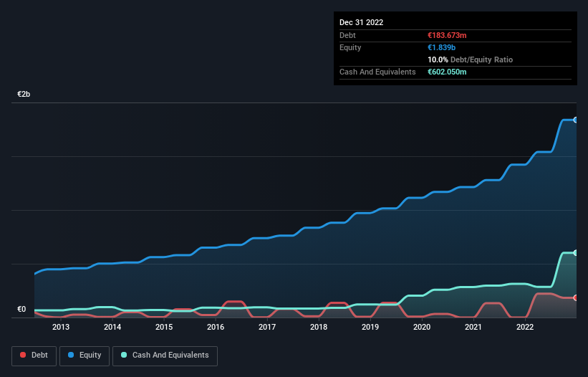Click the Debt label in tooltip
Screen dimensions: 588x377
click(347, 35)
